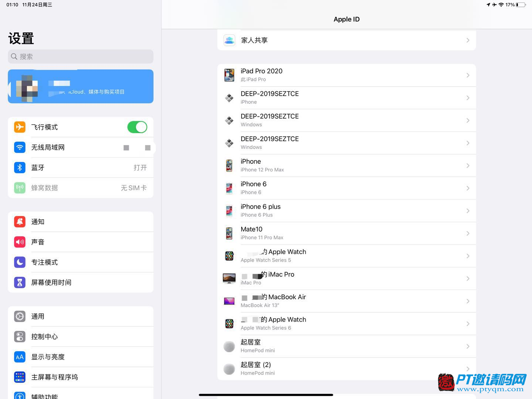This screenshot has height=399, width=532.
Task: Expand the 家人共享 row chevron
Action: point(468,40)
